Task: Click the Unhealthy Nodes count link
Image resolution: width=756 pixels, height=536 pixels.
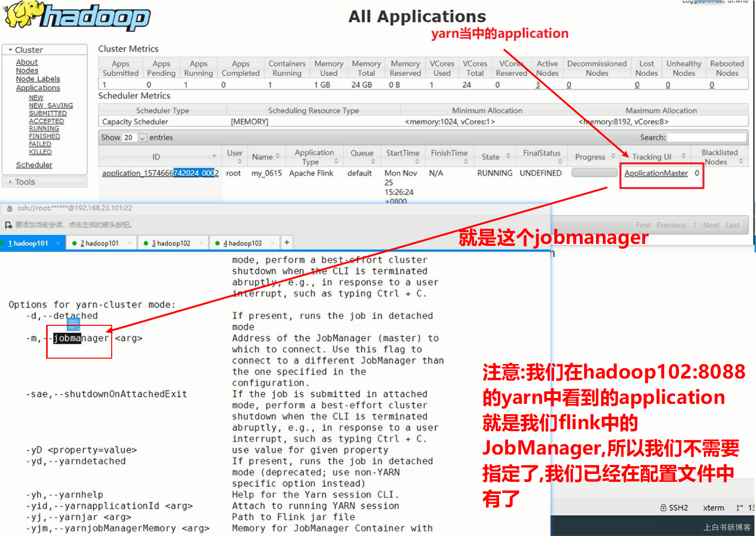Action: (668, 85)
